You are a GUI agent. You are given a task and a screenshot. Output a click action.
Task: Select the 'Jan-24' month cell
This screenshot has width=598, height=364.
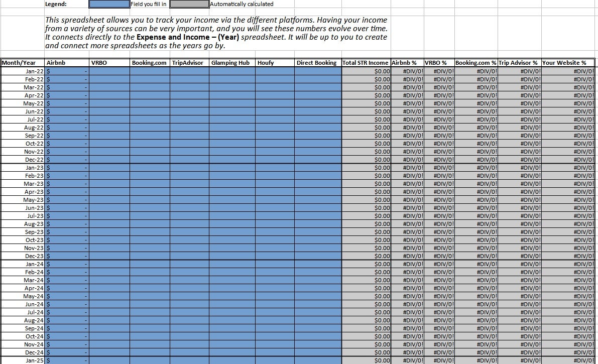[x=23, y=264]
